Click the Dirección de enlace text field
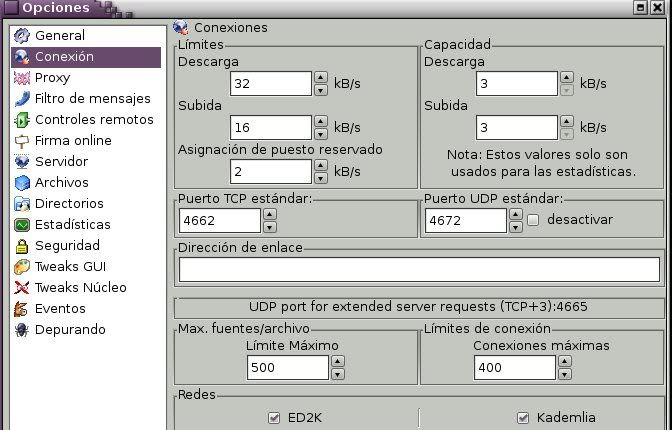Image resolution: width=672 pixels, height=430 pixels. (419, 269)
